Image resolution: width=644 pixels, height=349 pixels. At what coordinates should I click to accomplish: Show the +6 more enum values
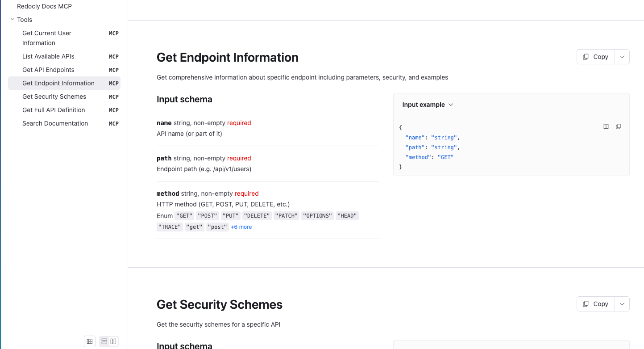point(241,227)
